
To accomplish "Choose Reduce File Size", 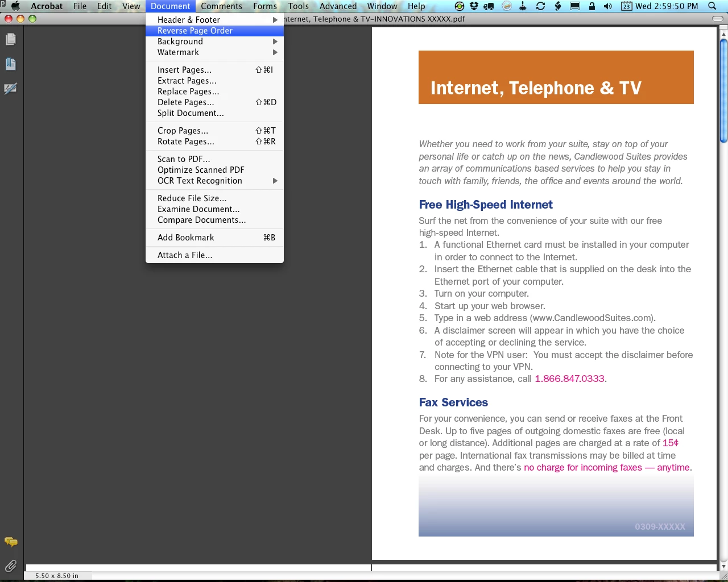I will (214, 198).
